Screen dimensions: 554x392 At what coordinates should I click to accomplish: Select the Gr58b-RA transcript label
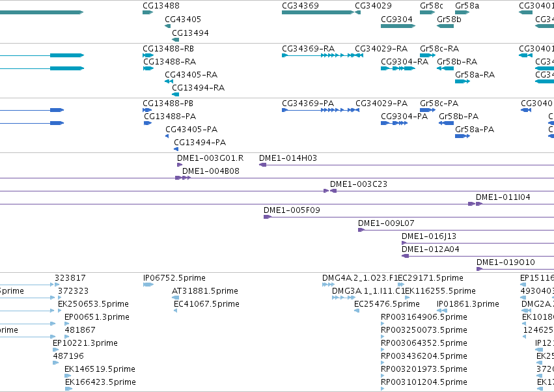coord(457,61)
